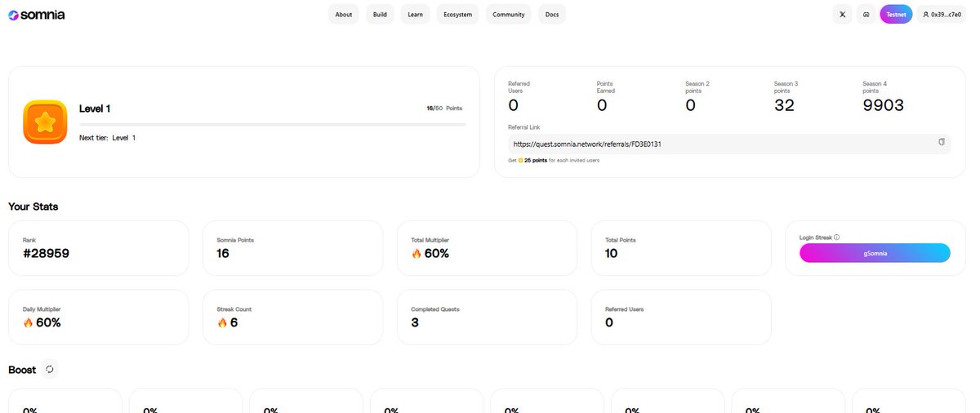Screen dimensions: 980x413
Task: Open the Build menu
Action: [x=380, y=15]
